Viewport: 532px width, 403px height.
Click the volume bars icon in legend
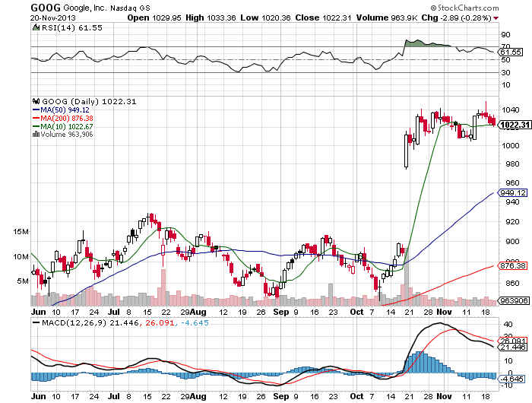36,134
